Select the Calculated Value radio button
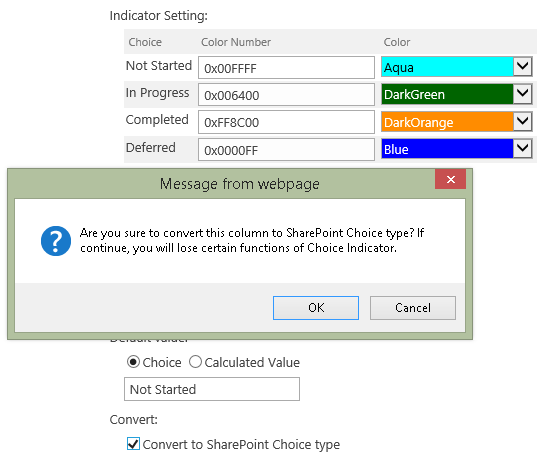 click(x=195, y=362)
